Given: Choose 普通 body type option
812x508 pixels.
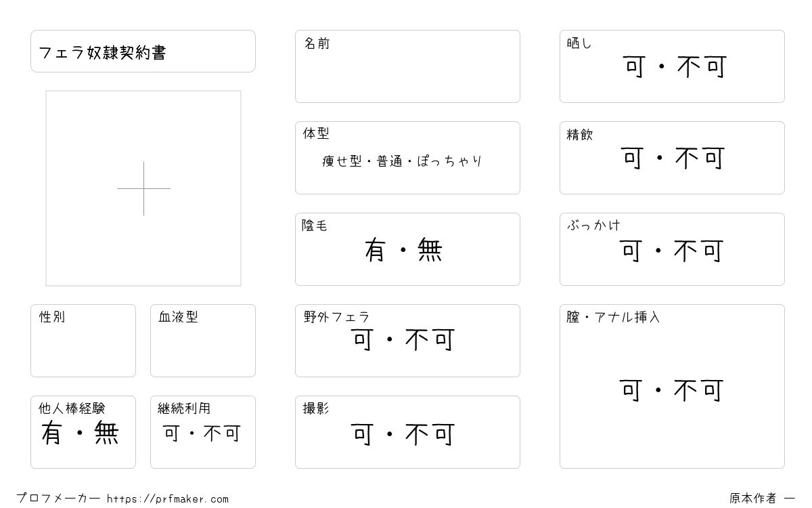Looking at the screenshot, I should tap(390, 161).
